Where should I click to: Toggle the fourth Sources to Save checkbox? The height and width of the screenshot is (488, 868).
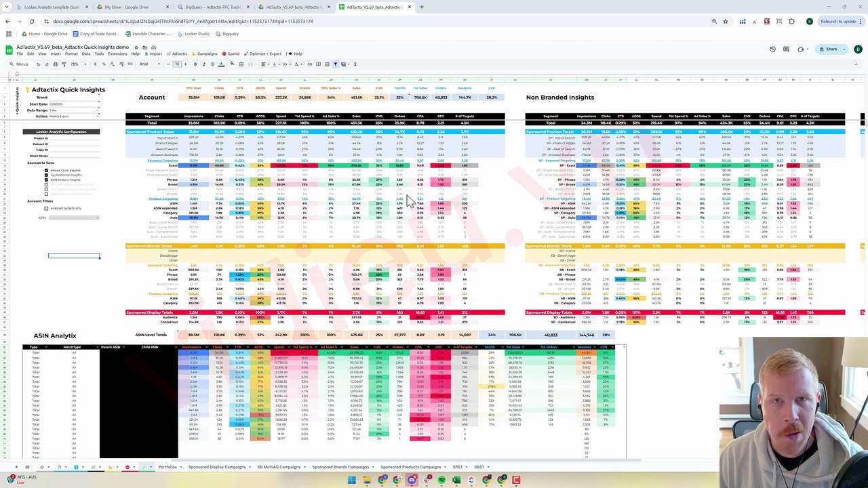[x=46, y=184]
